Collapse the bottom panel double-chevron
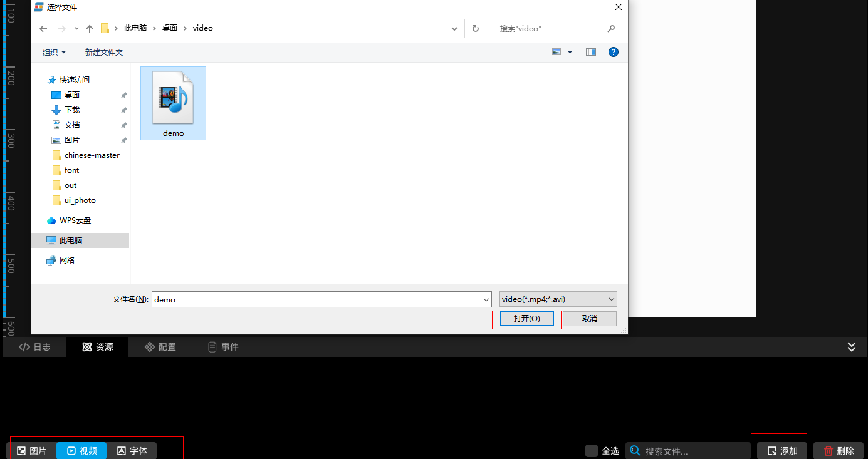This screenshot has height=459, width=868. pos(852,347)
